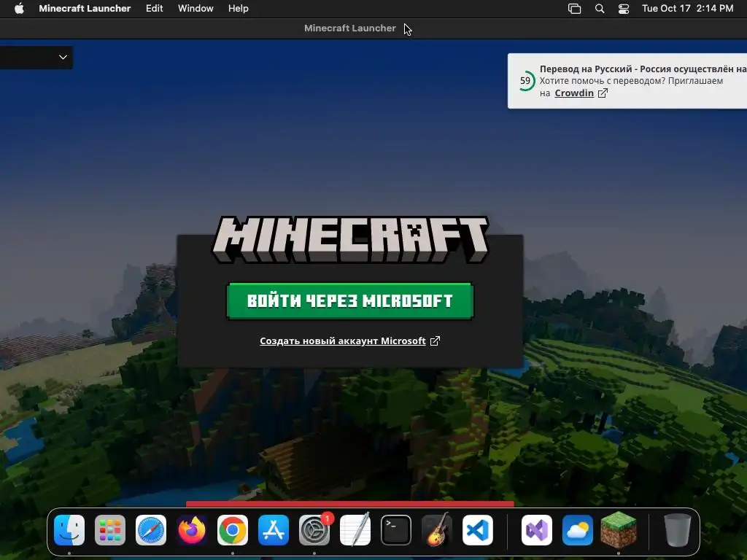Open the Crowdin translation link

[574, 93]
